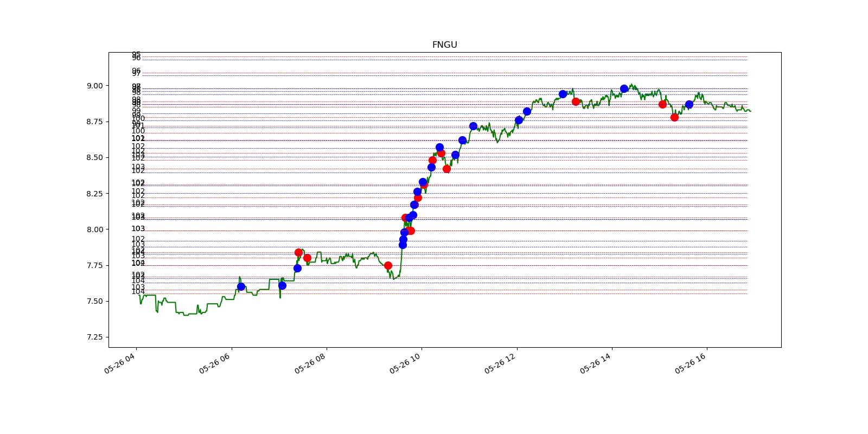Select the blue marker at 8.87 near 15:40
The width and height of the screenshot is (868, 434).
pyautogui.click(x=689, y=104)
